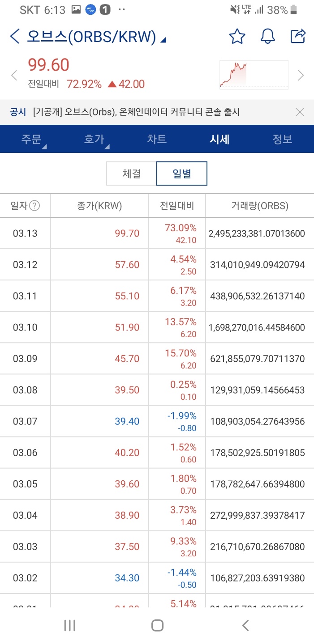Tap the Android home button

click(157, 625)
